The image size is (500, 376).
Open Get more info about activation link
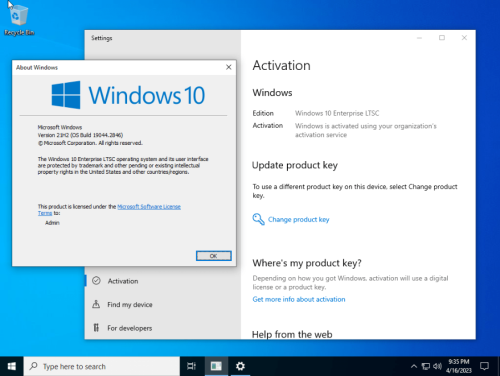point(299,299)
